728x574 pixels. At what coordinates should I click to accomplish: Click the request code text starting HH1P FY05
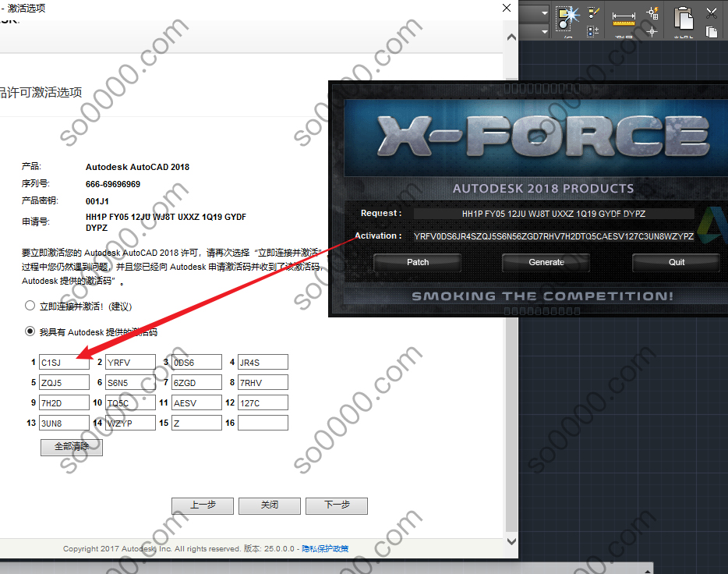(166, 222)
